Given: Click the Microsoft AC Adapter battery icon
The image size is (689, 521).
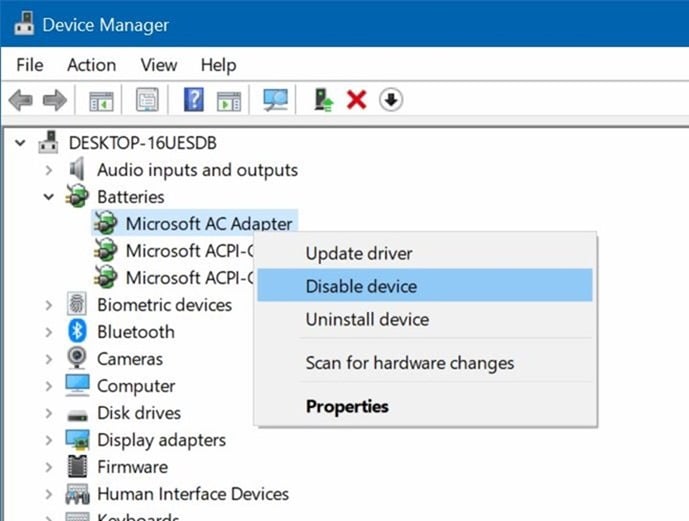Looking at the screenshot, I should click(x=105, y=223).
